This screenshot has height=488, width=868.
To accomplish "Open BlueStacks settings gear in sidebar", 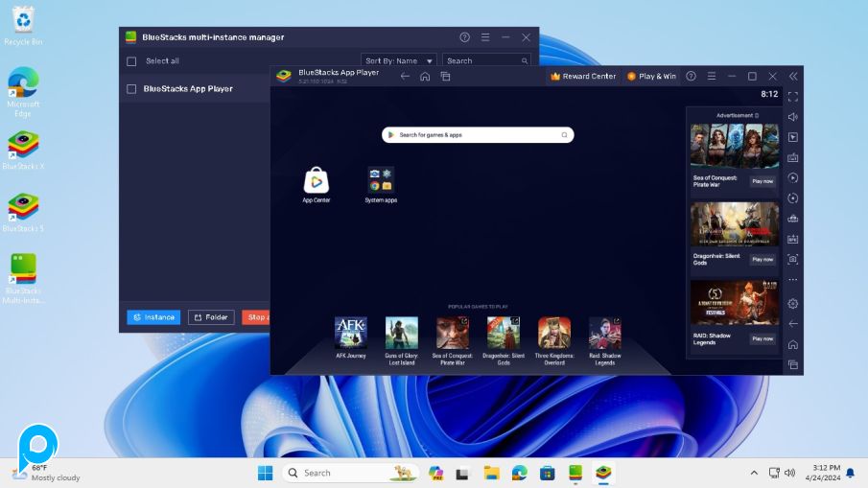I will pyautogui.click(x=792, y=304).
